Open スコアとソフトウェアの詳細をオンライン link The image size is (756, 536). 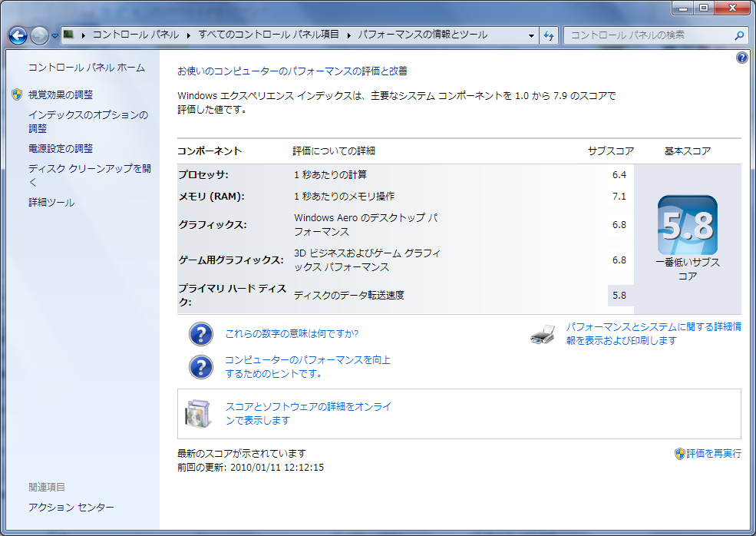(x=308, y=413)
